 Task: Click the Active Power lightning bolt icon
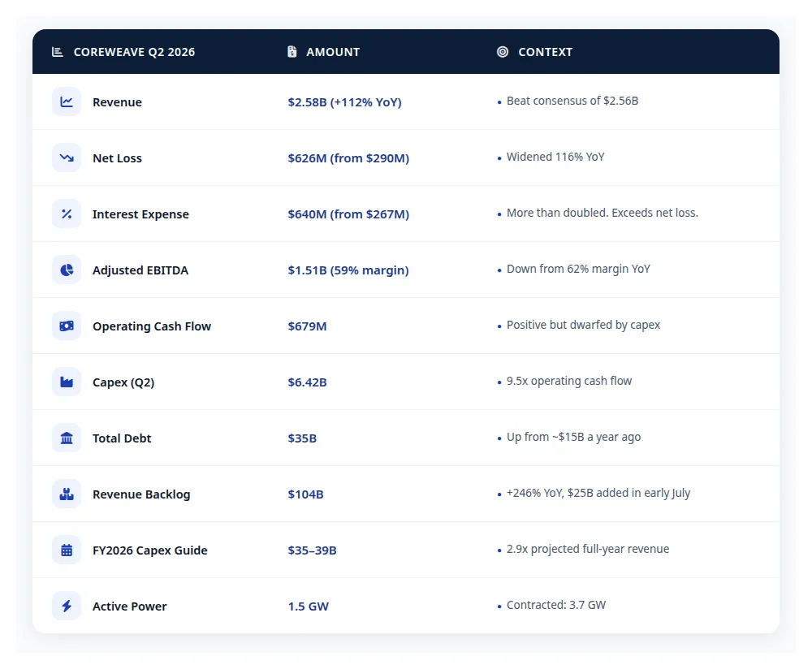point(67,606)
